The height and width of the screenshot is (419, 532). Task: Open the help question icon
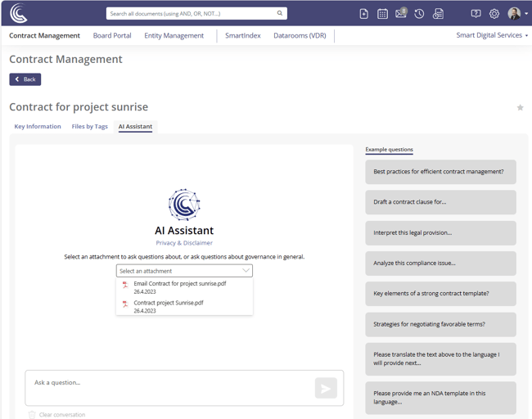[476, 14]
